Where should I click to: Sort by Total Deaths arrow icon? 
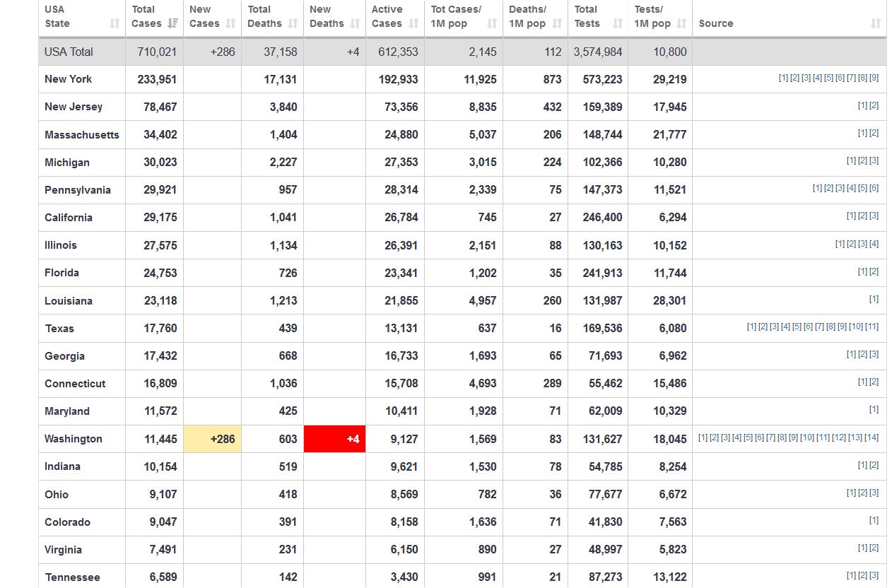coord(293,24)
